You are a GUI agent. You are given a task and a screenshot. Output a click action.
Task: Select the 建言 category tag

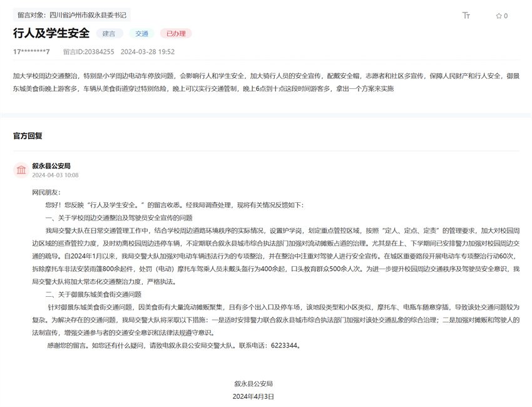tap(109, 33)
